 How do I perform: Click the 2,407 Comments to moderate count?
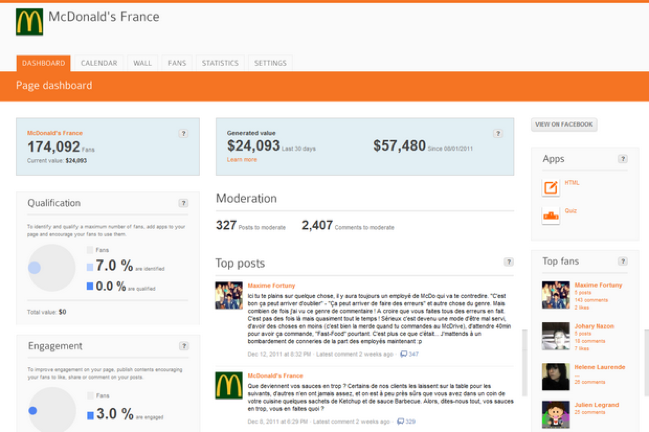[x=348, y=226]
